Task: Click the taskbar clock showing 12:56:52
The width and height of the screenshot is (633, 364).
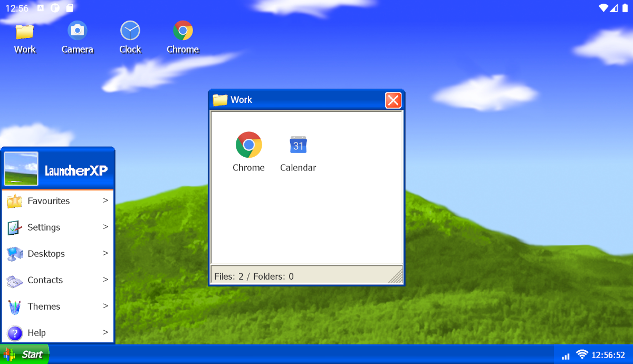Action: click(608, 355)
